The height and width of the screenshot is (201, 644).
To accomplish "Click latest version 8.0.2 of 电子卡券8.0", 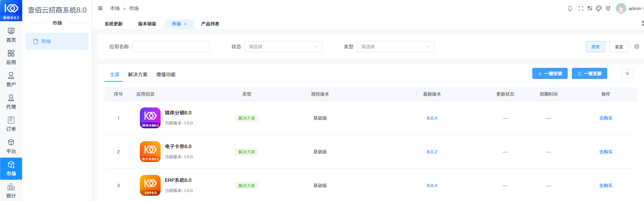I will tap(432, 152).
